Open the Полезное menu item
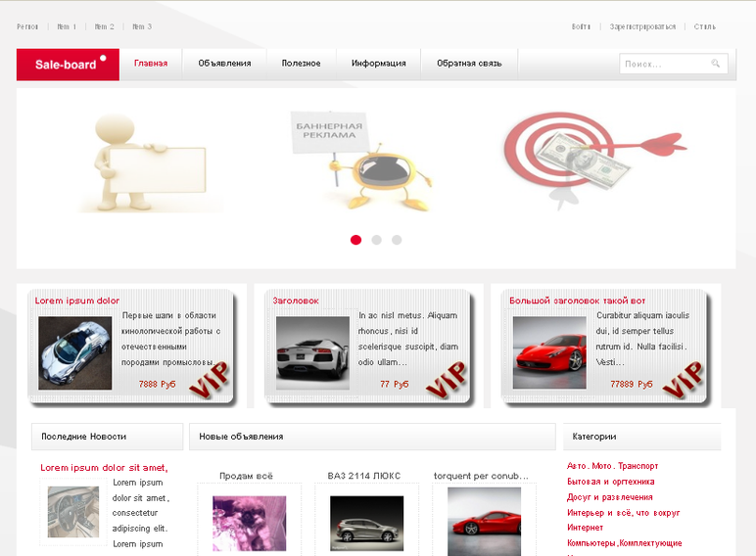The width and height of the screenshot is (756, 556). point(302,64)
